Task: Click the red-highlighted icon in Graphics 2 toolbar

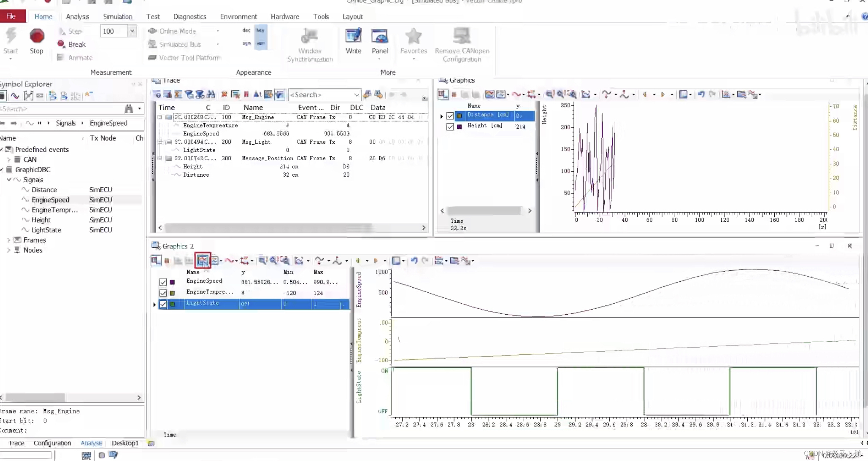Action: click(x=203, y=261)
